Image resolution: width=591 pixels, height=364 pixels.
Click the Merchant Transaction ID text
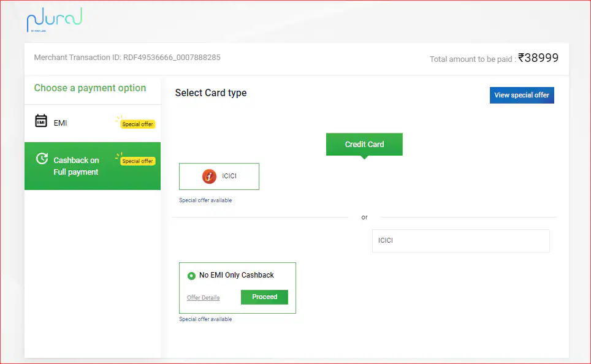(x=127, y=58)
